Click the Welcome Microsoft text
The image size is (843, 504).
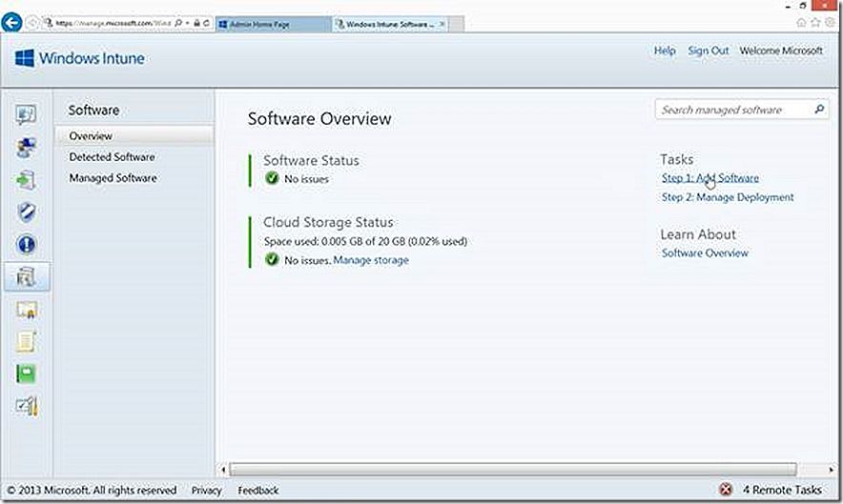coord(781,50)
